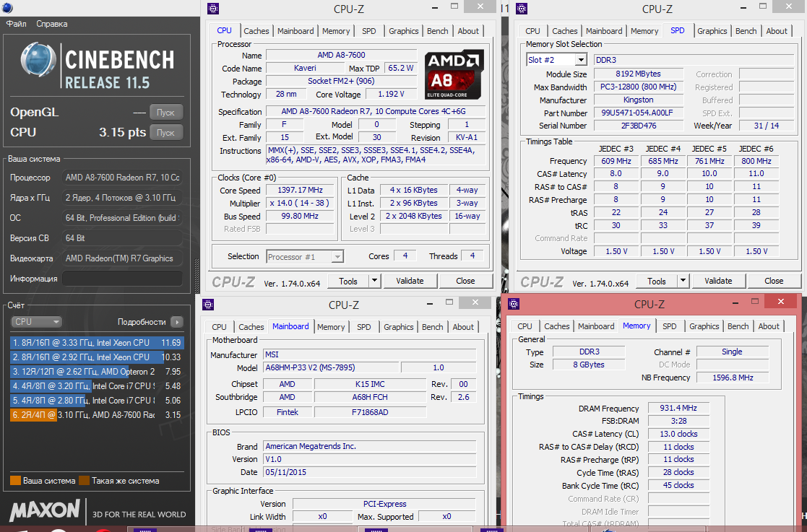Click CPU-Z icon in CPU window title bar
The height and width of the screenshot is (532, 807).
point(213,9)
